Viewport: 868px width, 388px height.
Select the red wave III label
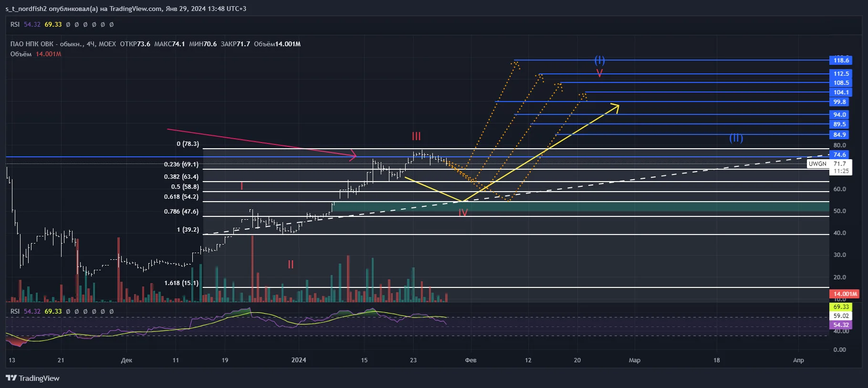point(416,136)
